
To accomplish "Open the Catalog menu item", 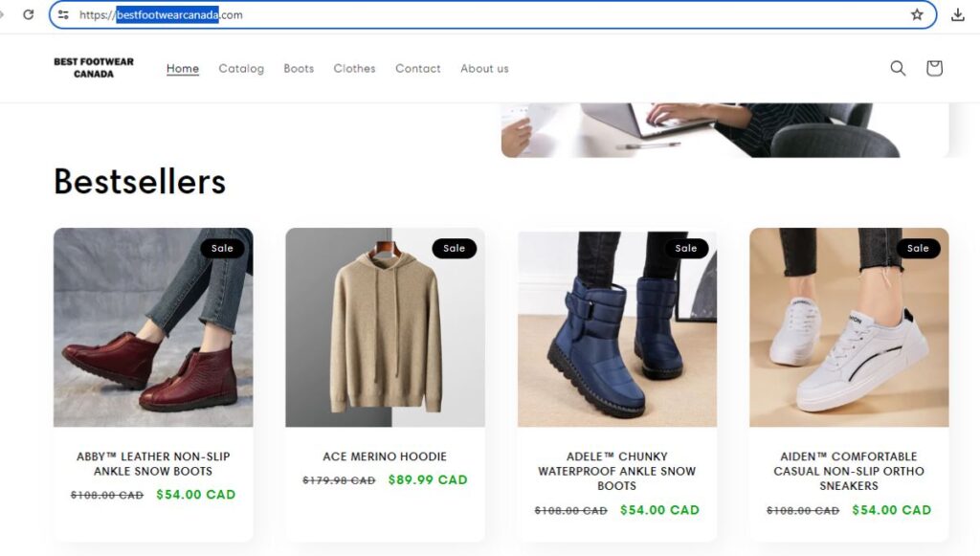I will tap(241, 68).
